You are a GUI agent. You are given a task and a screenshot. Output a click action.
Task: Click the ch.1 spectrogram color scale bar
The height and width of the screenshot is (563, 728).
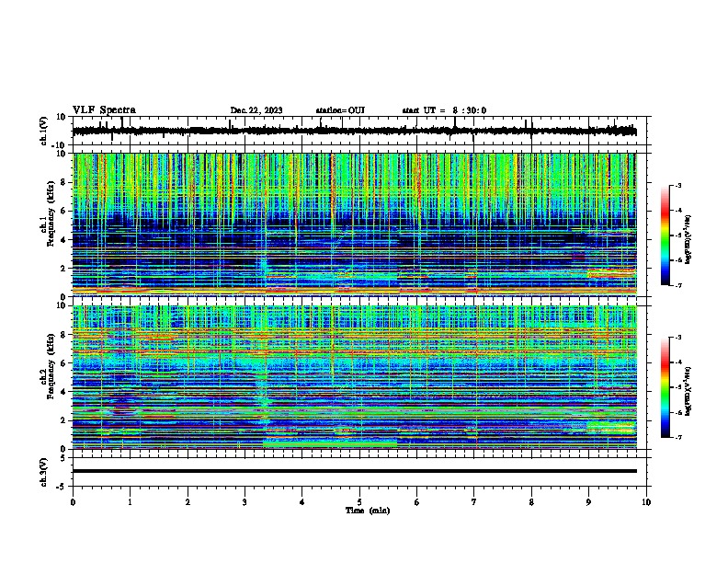pyautogui.click(x=665, y=236)
